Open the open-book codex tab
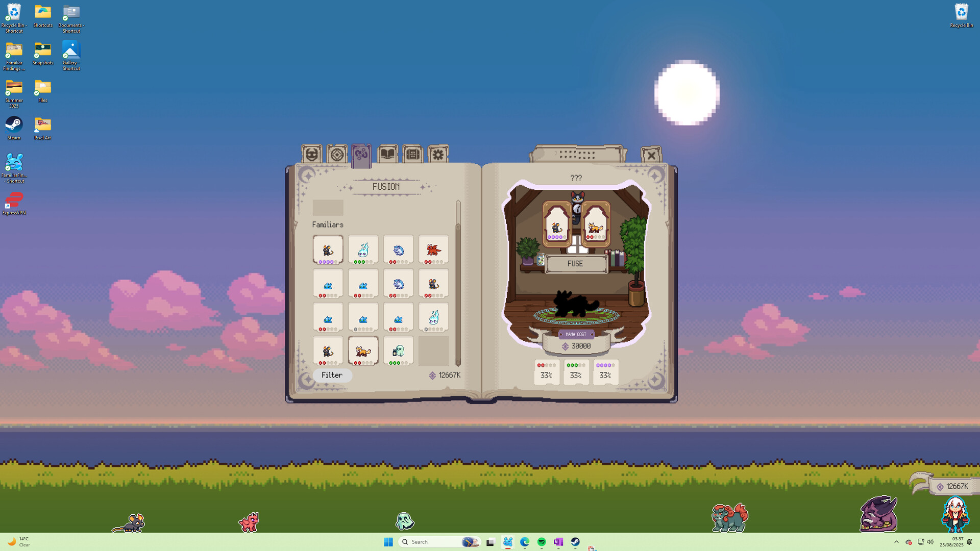980x551 pixels. 388,154
